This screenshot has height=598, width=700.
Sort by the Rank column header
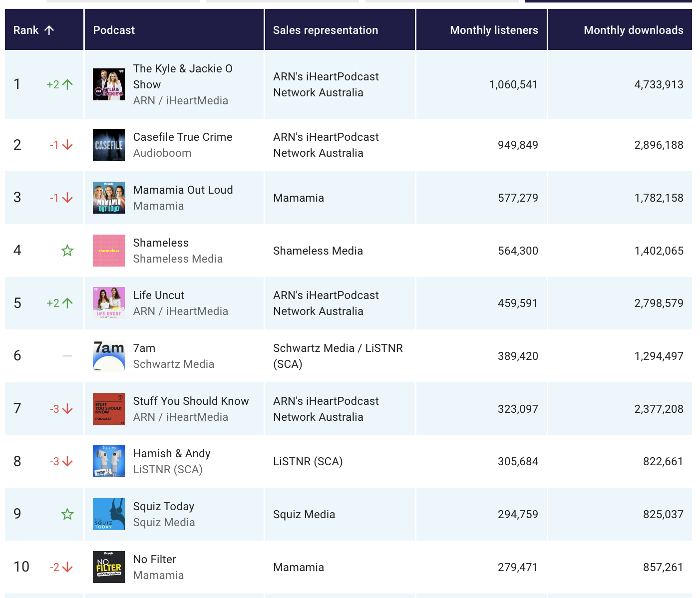(x=44, y=30)
